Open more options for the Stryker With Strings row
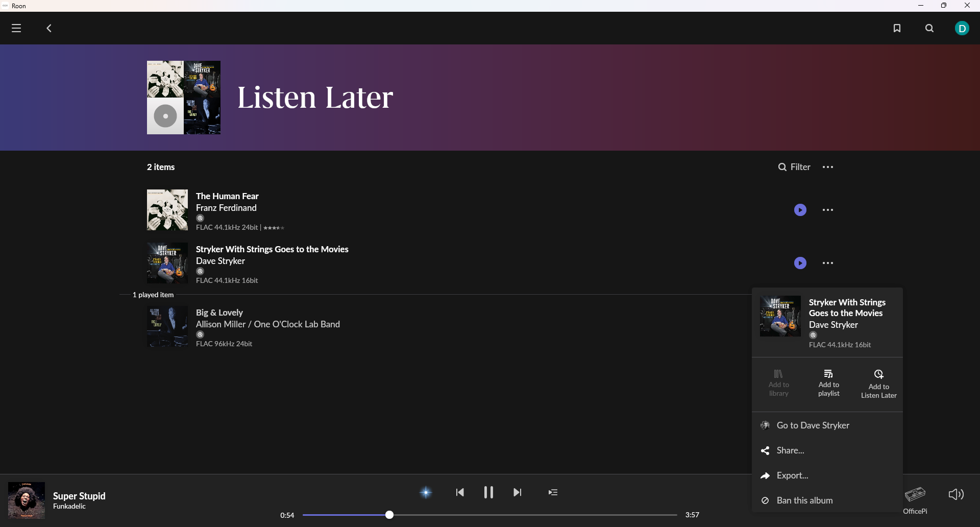Image resolution: width=980 pixels, height=527 pixels. (828, 263)
